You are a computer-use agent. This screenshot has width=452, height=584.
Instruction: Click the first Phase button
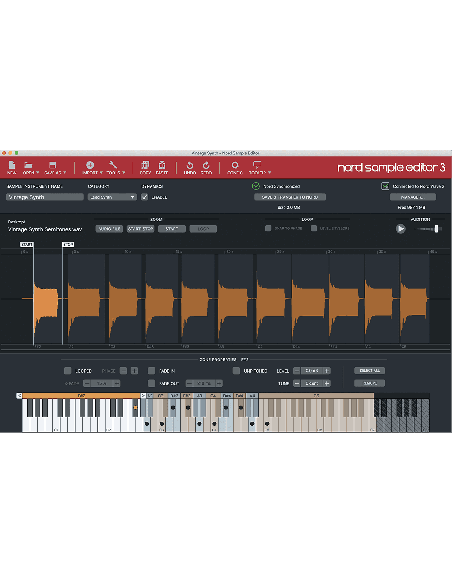(123, 371)
